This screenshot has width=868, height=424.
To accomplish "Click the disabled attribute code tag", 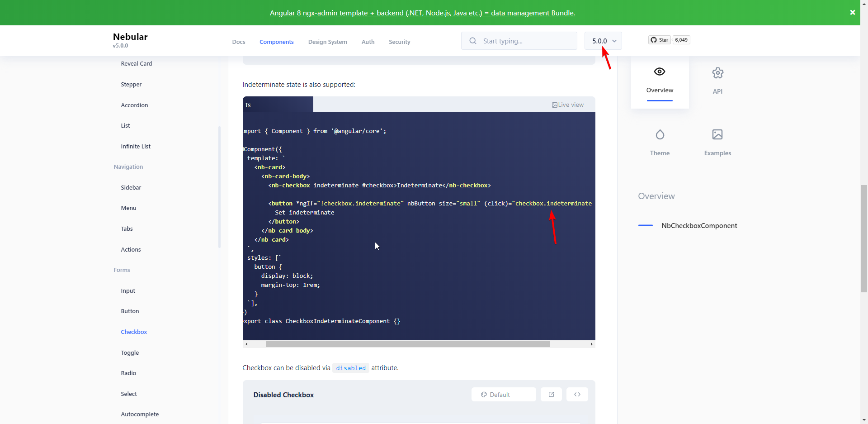I will click(x=351, y=368).
